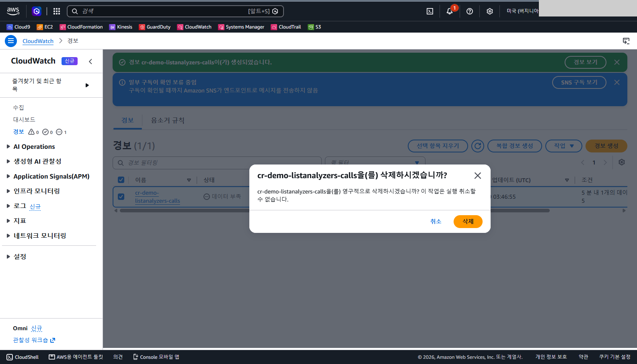Click the 경보 생성 button
The height and width of the screenshot is (364, 637).
606,146
